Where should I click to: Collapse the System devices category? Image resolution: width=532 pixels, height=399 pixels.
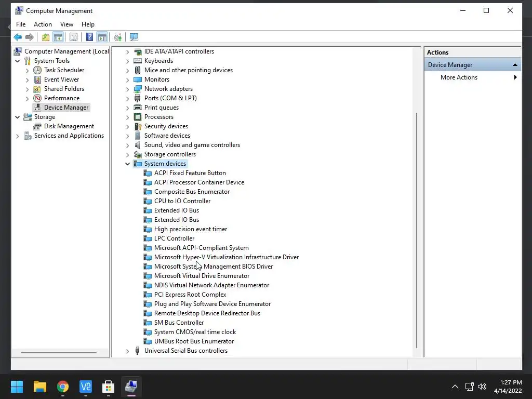click(128, 164)
